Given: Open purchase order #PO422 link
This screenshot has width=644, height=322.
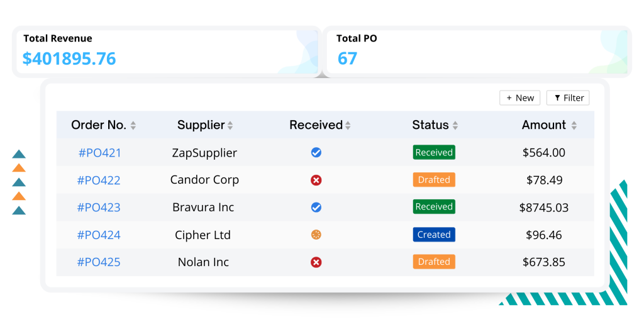Looking at the screenshot, I should (x=99, y=180).
